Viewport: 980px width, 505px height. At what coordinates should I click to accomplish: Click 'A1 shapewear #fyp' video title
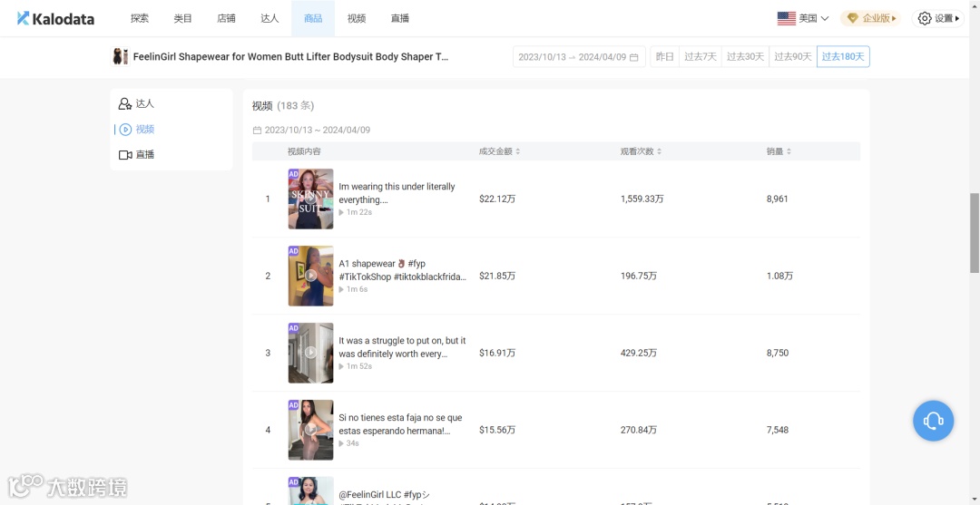click(x=403, y=270)
